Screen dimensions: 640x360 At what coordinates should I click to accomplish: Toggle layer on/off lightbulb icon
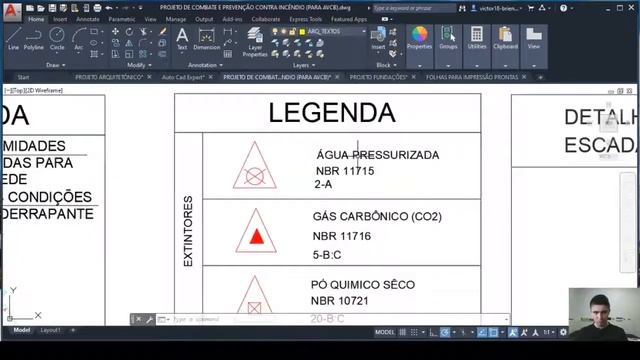point(275,31)
